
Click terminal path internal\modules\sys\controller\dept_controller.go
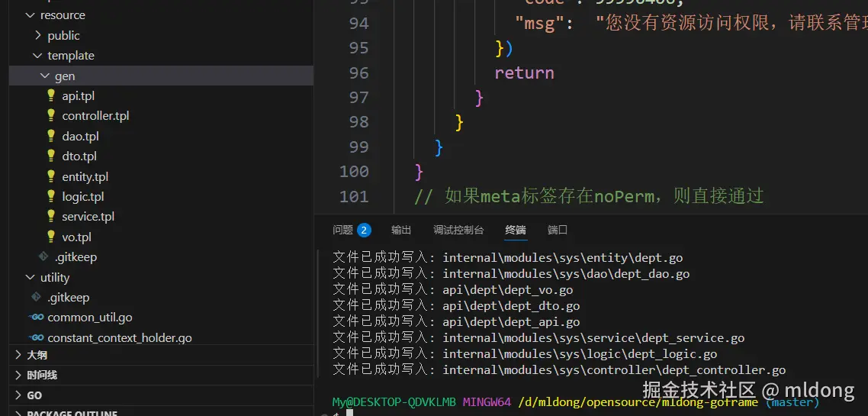click(x=614, y=370)
